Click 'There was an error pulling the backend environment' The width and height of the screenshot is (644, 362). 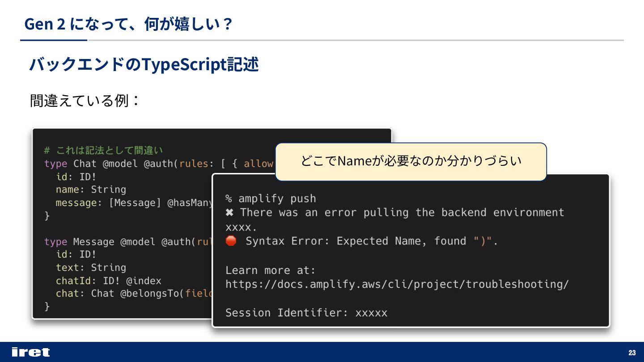(x=402, y=212)
